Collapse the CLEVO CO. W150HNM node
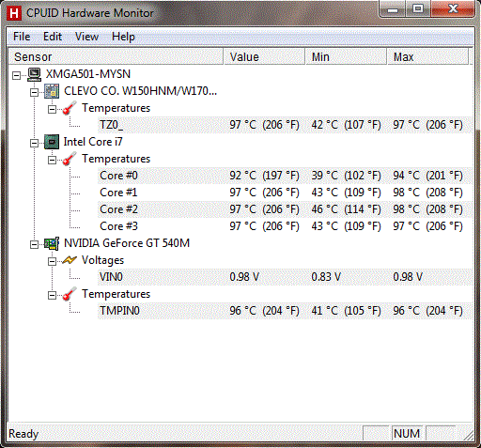Screen dimensions: 481x448 34,92
